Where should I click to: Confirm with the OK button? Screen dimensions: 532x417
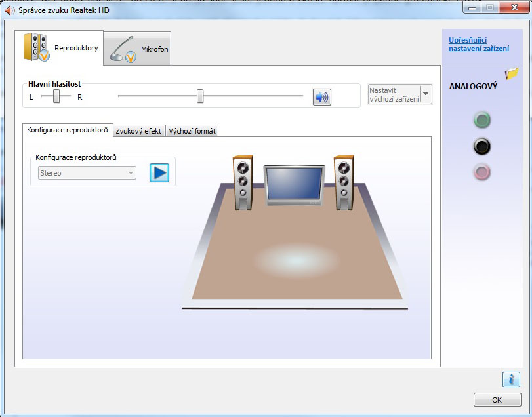click(x=497, y=400)
